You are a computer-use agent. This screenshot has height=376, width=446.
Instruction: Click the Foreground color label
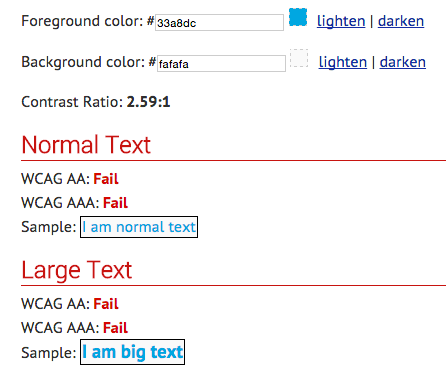82,21
